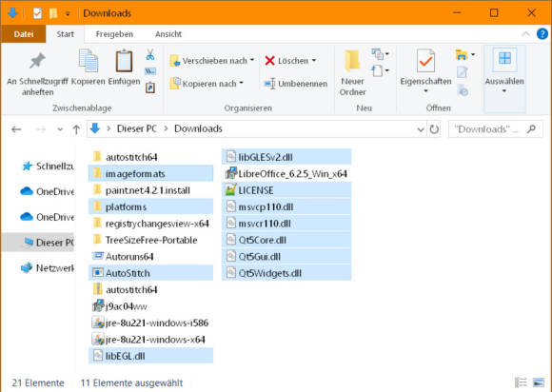Click the scissors Cut icon
Screen dimensions: 552x392
[150, 55]
